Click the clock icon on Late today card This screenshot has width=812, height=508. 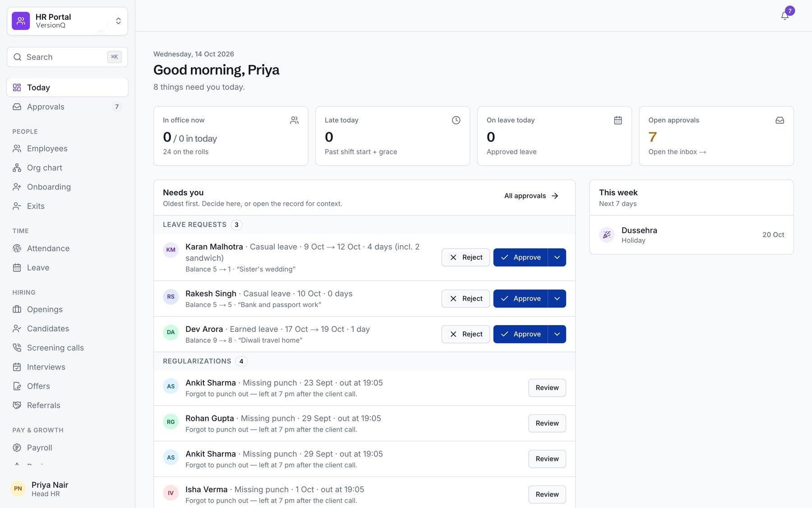pyautogui.click(x=456, y=120)
